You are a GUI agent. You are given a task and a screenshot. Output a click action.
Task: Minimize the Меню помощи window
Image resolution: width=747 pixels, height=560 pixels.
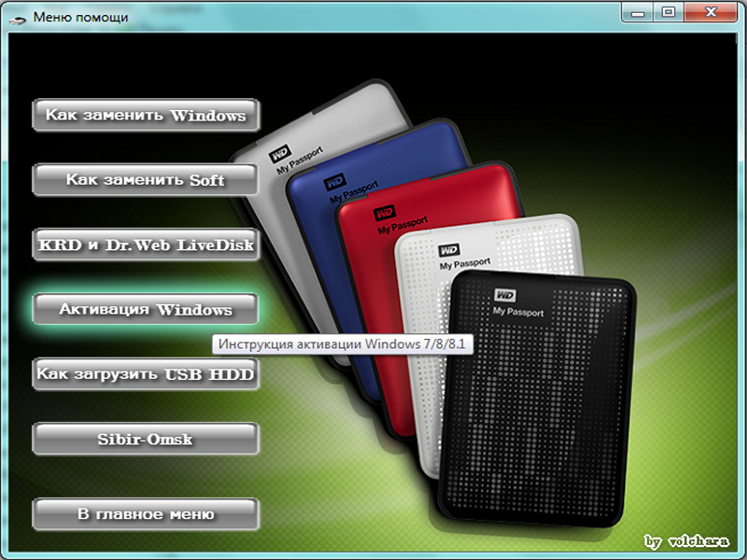(x=638, y=12)
